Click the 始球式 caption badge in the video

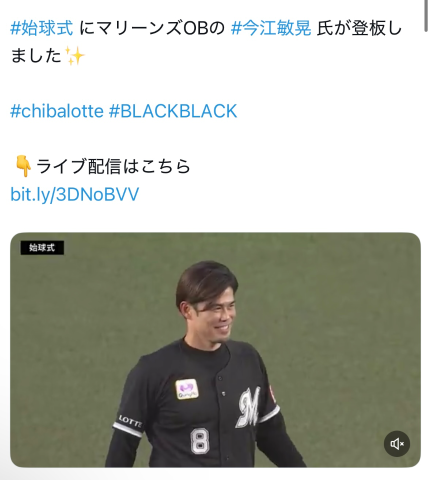(x=42, y=248)
